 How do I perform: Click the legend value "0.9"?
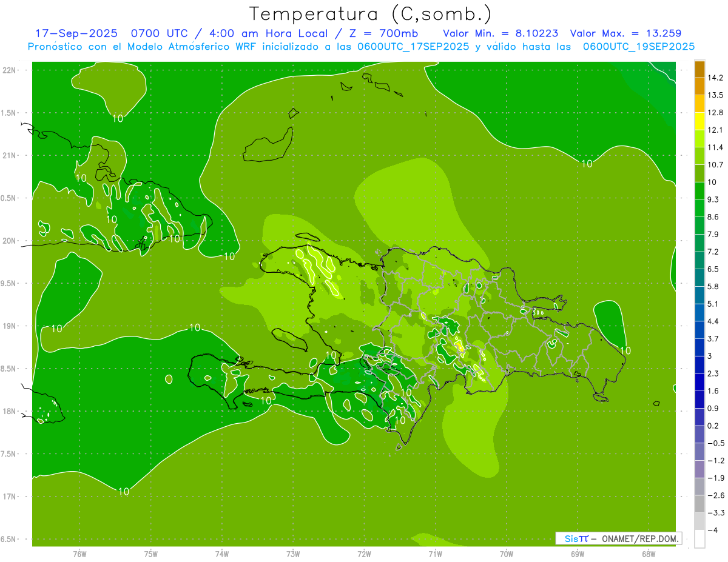tap(713, 408)
